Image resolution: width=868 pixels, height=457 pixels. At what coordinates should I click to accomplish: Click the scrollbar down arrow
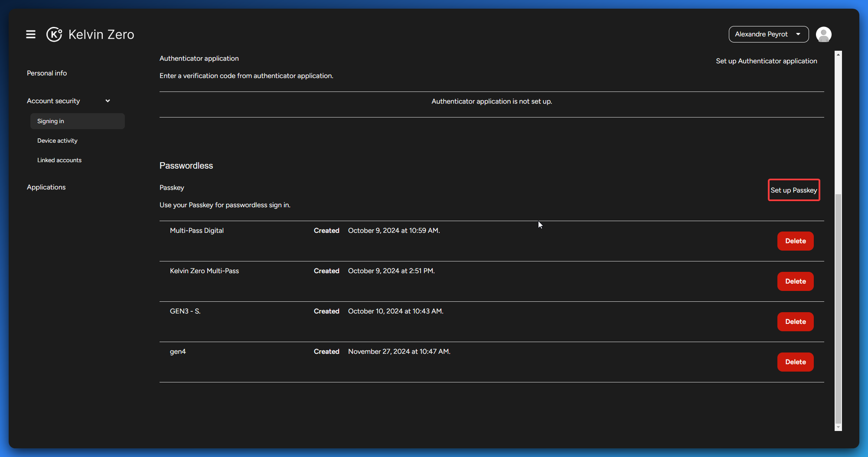tap(838, 427)
